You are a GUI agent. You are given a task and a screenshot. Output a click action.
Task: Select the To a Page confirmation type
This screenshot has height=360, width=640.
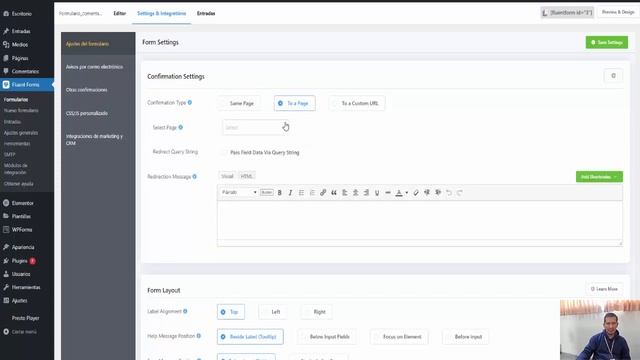pyautogui.click(x=295, y=103)
